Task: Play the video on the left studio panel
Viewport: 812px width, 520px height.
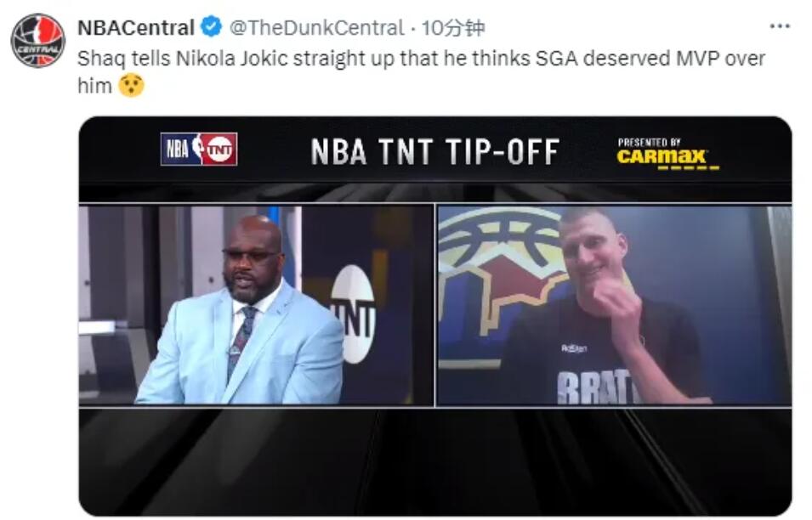Action: [x=256, y=305]
